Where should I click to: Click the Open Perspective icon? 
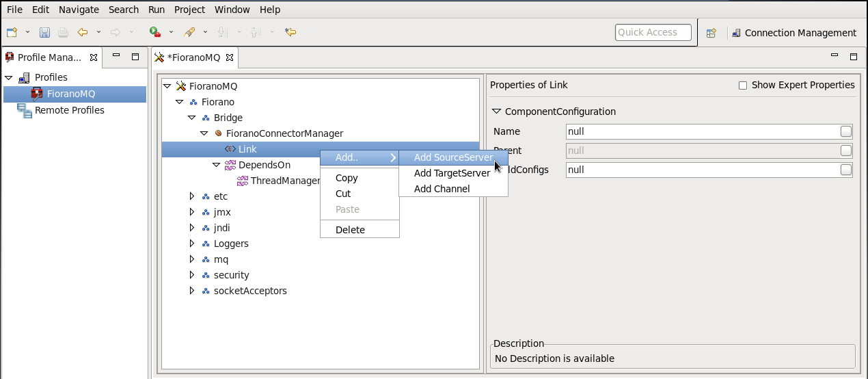point(711,33)
